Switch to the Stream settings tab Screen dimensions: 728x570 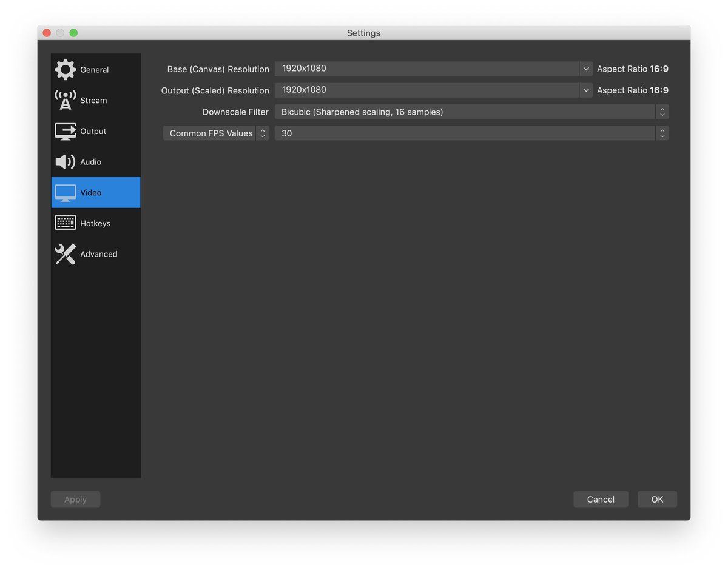(93, 101)
